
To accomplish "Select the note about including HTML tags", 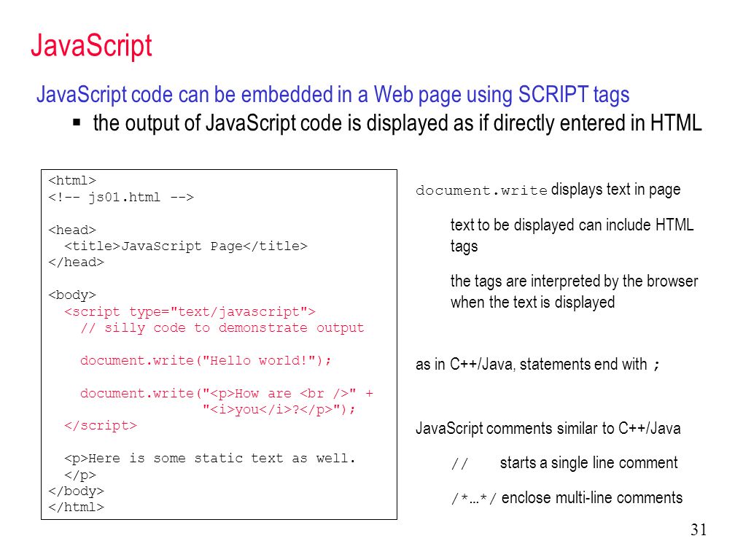I will tap(572, 236).
